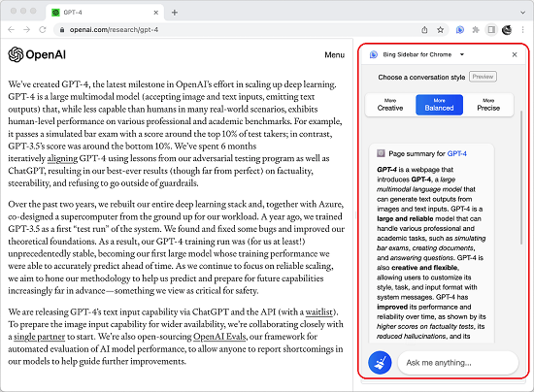
Task: Select the More Precise conversation style
Action: 488,105
